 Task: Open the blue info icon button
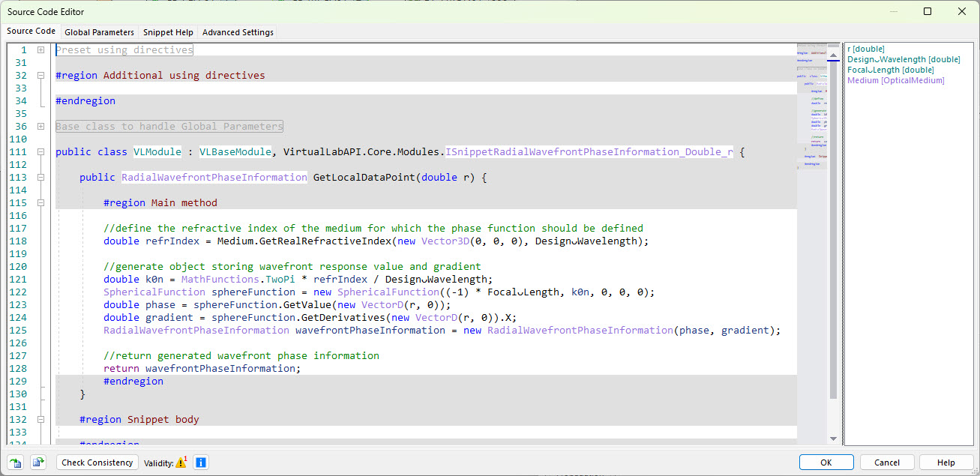click(x=201, y=463)
